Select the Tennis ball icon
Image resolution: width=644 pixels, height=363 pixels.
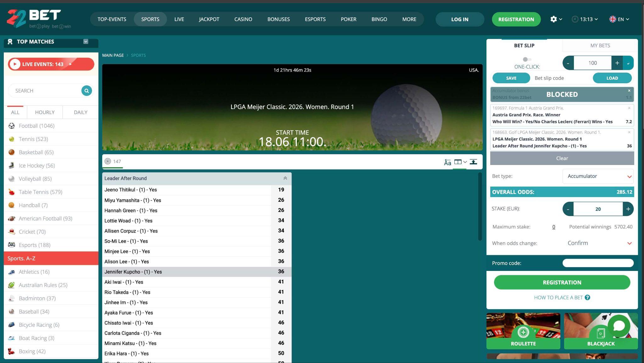pyautogui.click(x=12, y=139)
